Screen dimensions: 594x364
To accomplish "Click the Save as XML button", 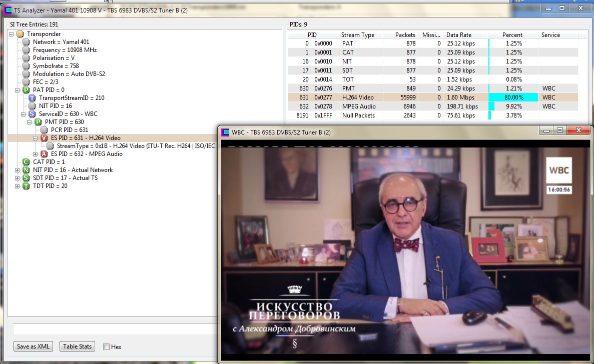I will (x=33, y=346).
